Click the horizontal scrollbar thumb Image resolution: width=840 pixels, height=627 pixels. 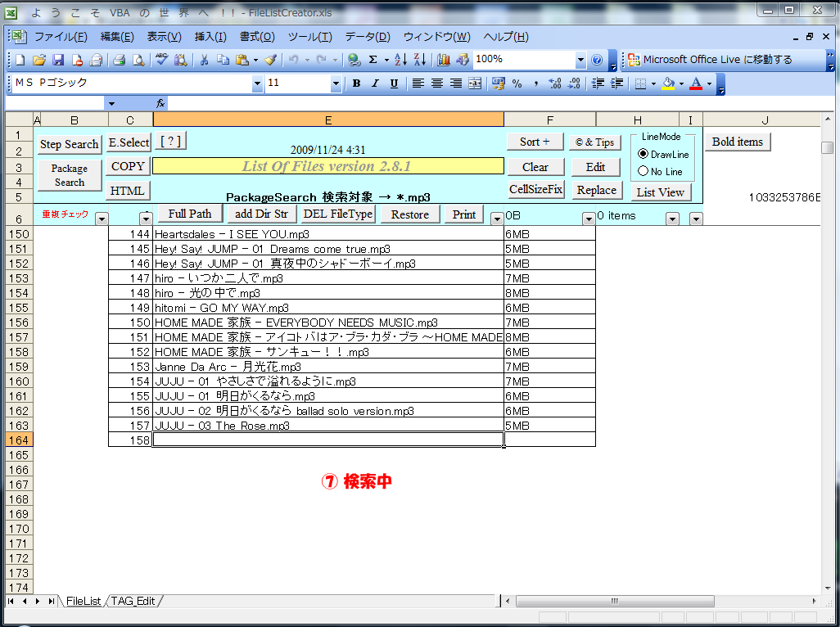pyautogui.click(x=615, y=602)
